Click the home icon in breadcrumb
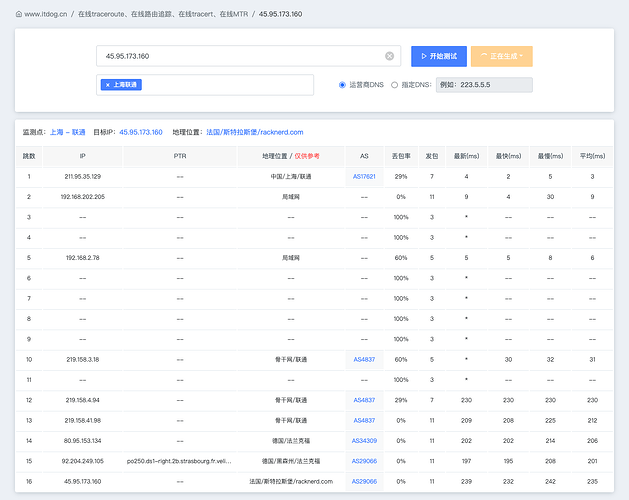The image size is (629, 500). (x=19, y=14)
